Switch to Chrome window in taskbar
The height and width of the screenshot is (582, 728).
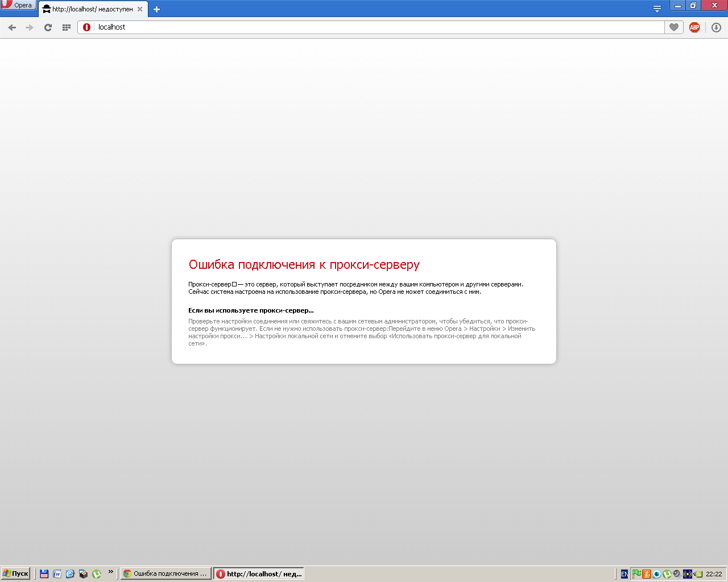(x=166, y=573)
